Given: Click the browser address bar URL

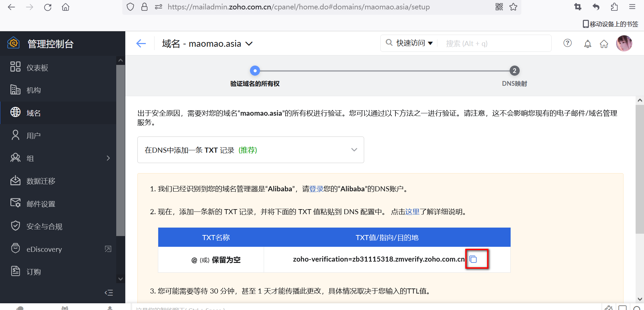Looking at the screenshot, I should [299, 7].
